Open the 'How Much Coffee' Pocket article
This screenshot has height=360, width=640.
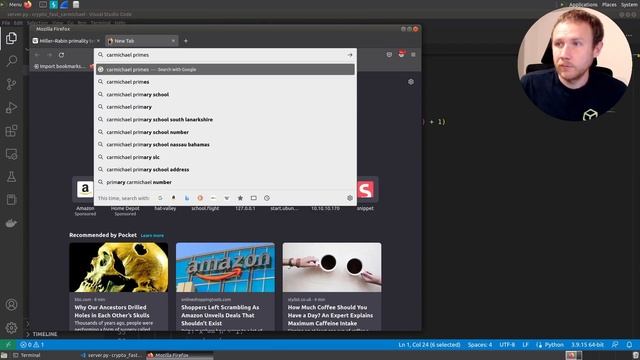[332, 287]
